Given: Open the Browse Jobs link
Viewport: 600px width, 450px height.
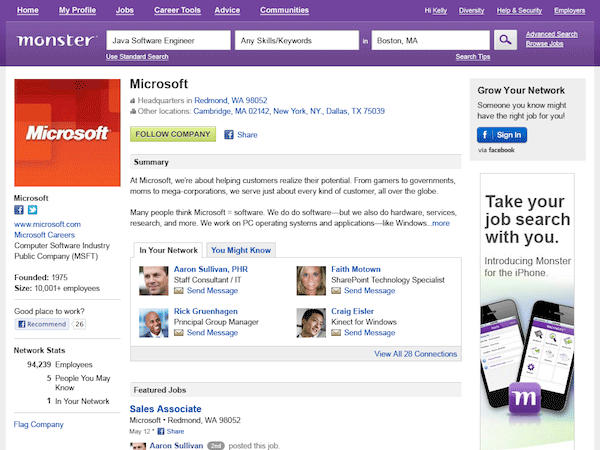Looking at the screenshot, I should tap(544, 44).
